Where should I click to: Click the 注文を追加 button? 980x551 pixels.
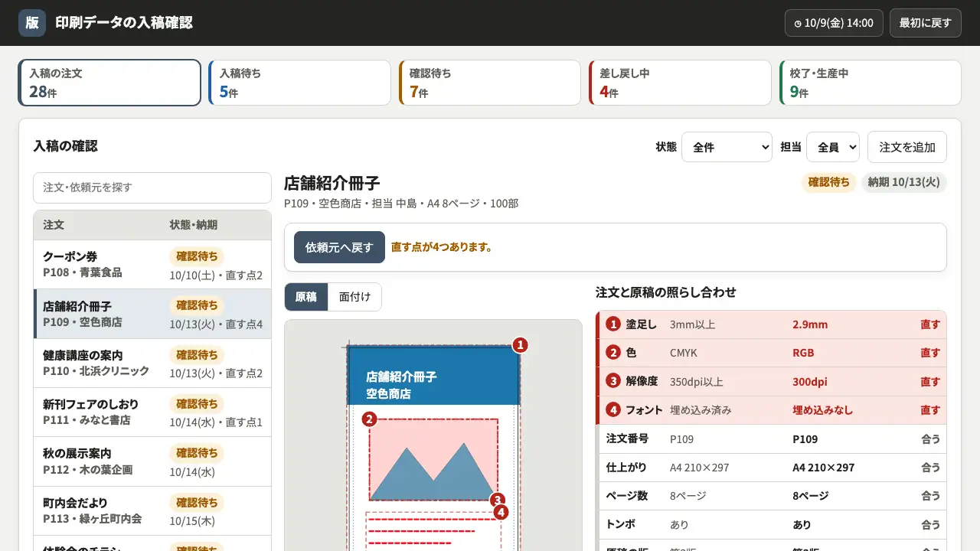[x=907, y=147]
